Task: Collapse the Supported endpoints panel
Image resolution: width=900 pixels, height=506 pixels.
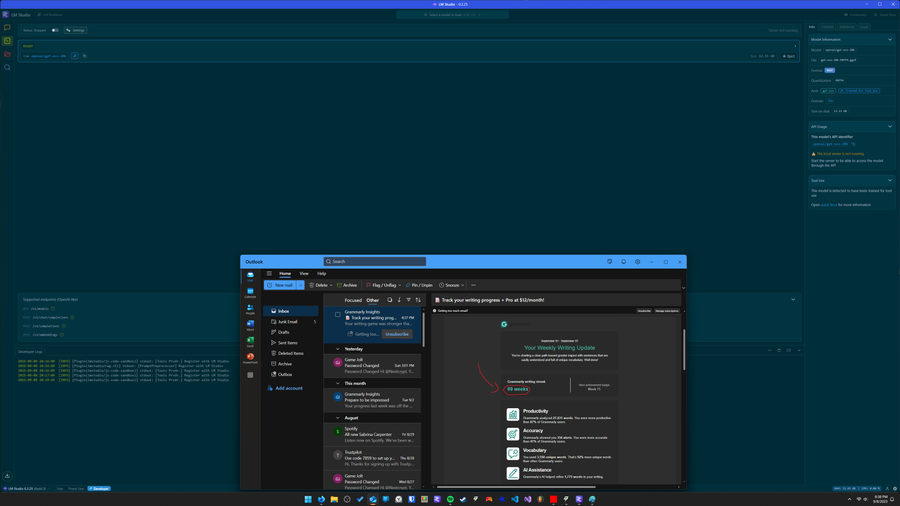Action: point(793,299)
